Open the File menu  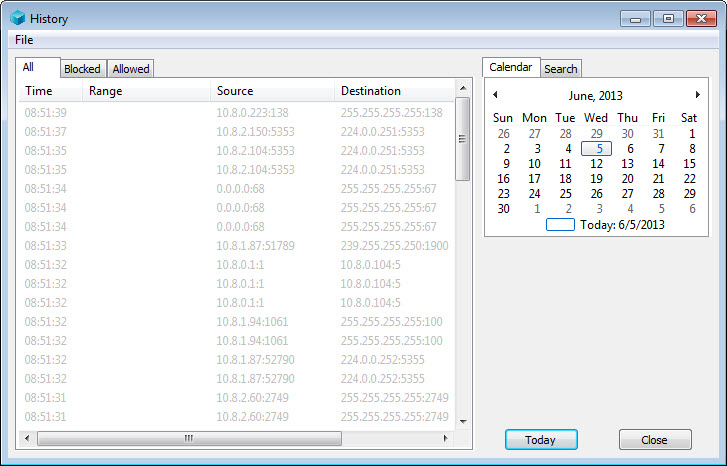[x=24, y=40]
